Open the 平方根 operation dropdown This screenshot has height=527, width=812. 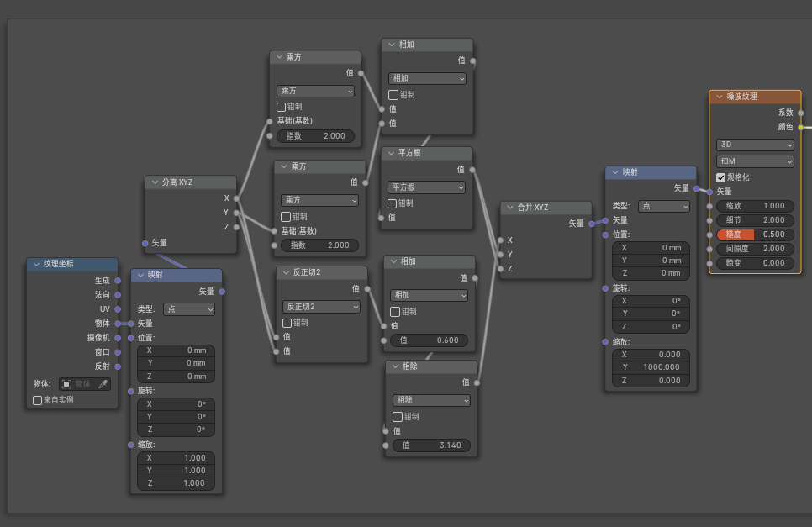[x=426, y=187]
